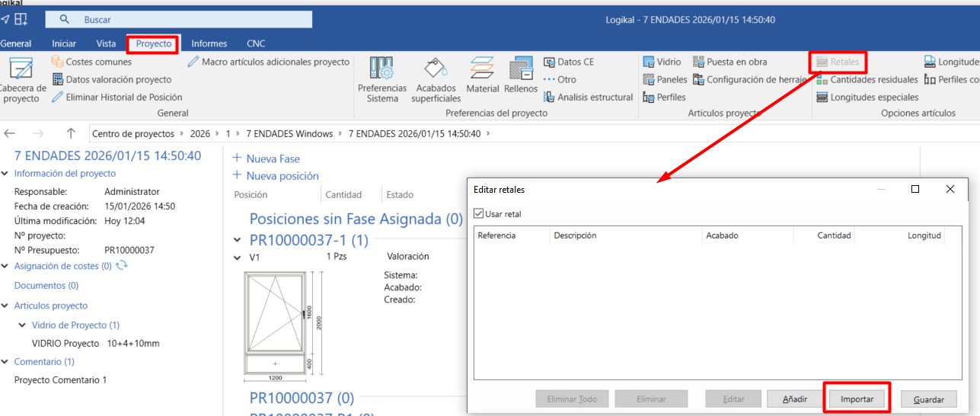Click Nueva Fase link

point(267,158)
